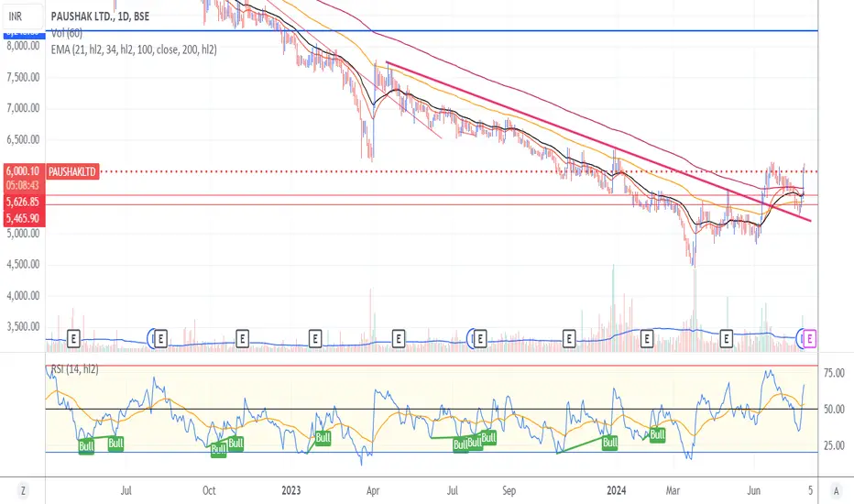This screenshot has width=854, height=504.
Task: Click the Apr label on time axis
Action: click(x=373, y=490)
